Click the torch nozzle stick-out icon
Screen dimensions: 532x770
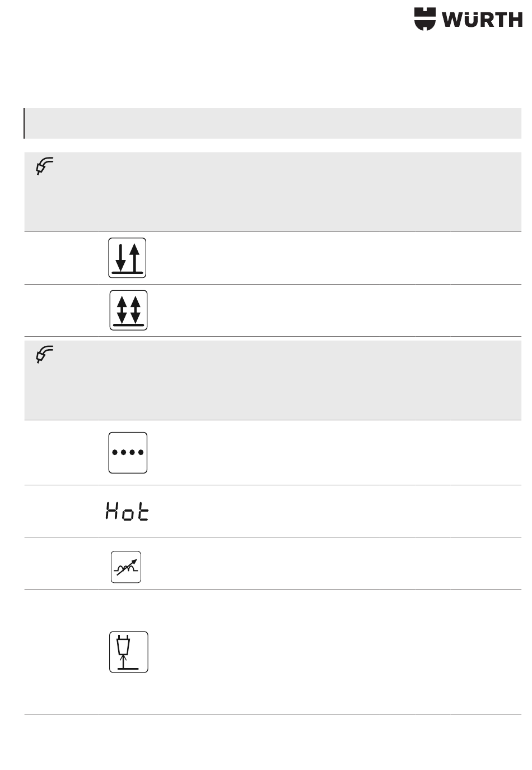128,652
